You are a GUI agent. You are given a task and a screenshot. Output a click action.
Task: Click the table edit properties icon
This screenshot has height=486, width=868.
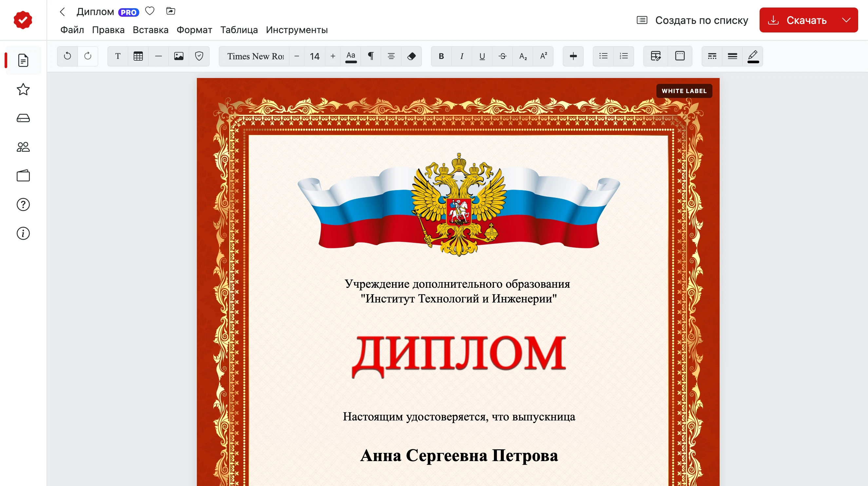coord(656,56)
